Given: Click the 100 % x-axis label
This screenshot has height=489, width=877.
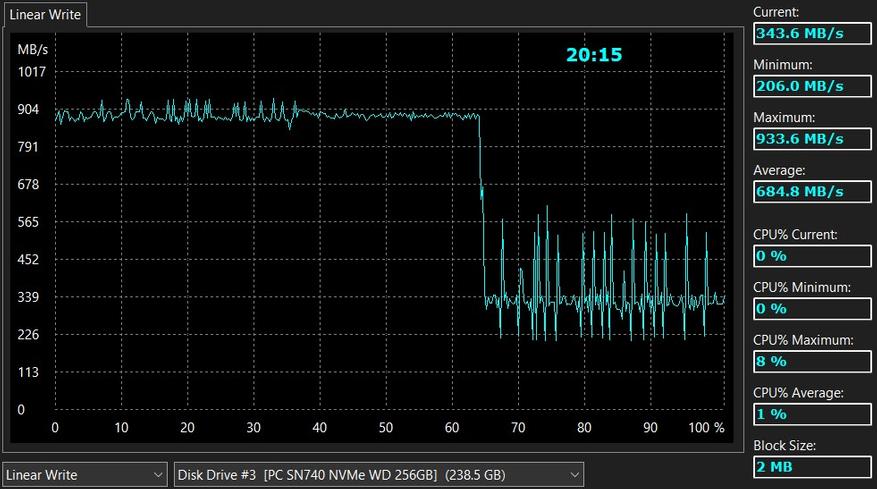Looking at the screenshot, I should tap(706, 427).
